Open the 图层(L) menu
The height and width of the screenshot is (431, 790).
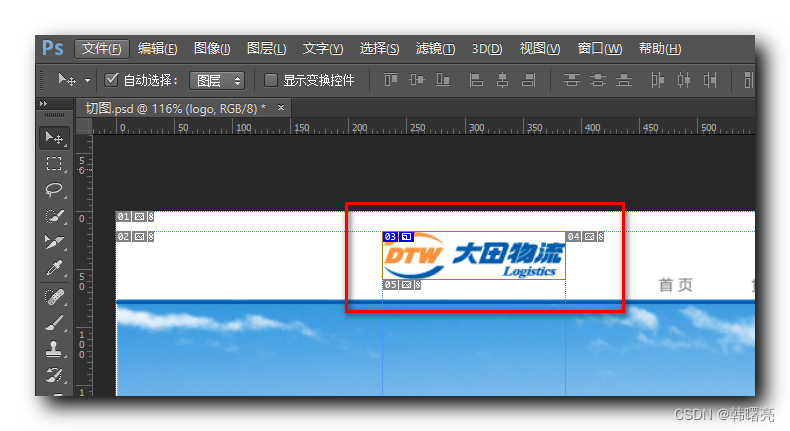coord(267,48)
